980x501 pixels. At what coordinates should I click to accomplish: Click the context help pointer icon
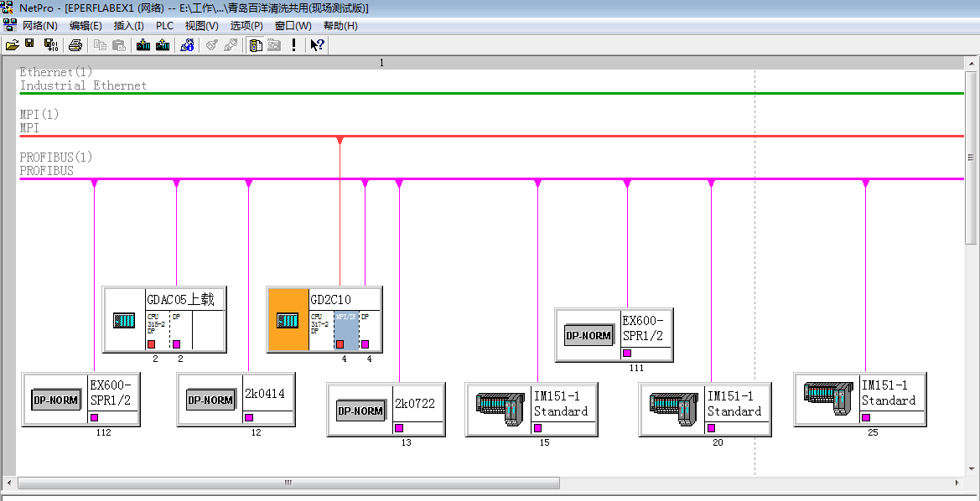[318, 45]
